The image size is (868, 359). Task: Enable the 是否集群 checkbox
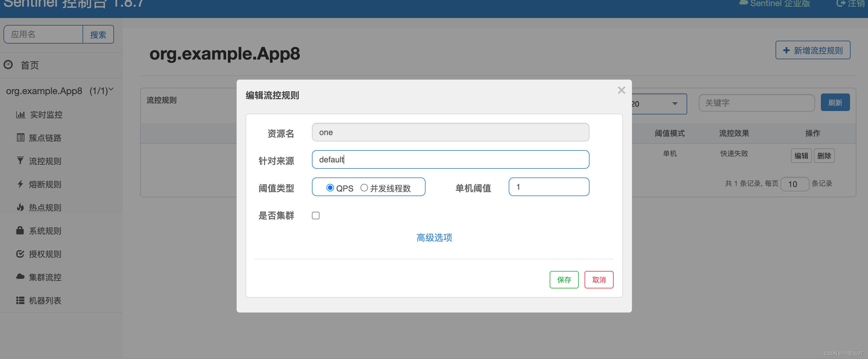click(315, 215)
